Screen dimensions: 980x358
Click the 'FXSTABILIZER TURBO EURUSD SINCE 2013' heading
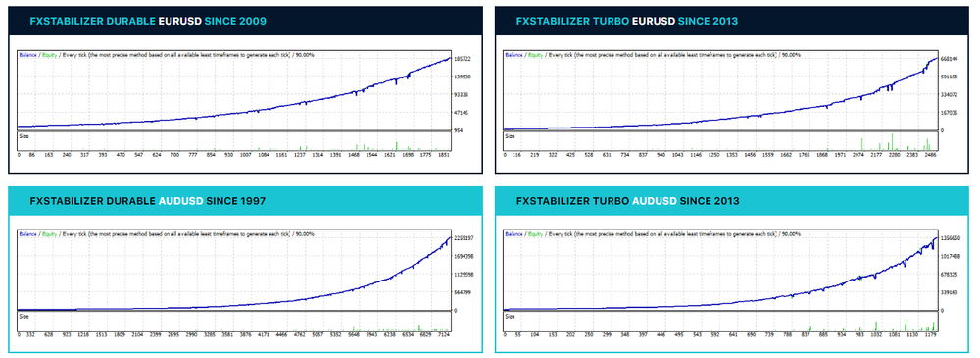click(627, 21)
